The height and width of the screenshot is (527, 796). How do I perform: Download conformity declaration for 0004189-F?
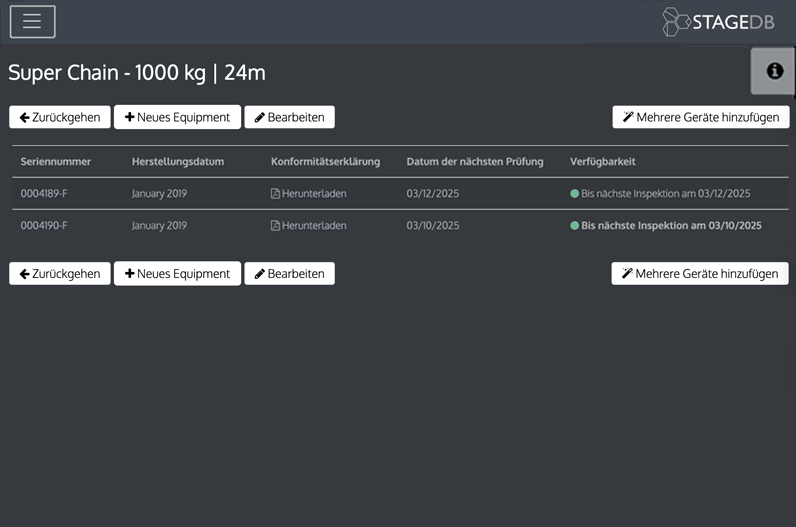[314, 194]
